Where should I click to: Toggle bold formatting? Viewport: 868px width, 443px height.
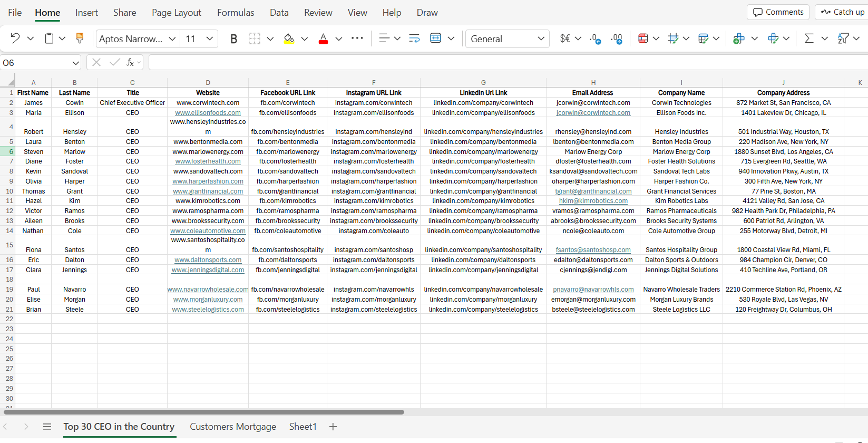(233, 38)
